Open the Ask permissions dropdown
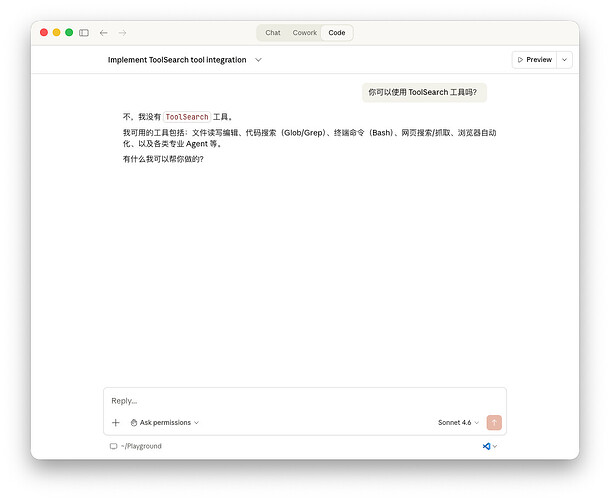Viewport: 609px width, 500px height. click(x=165, y=422)
